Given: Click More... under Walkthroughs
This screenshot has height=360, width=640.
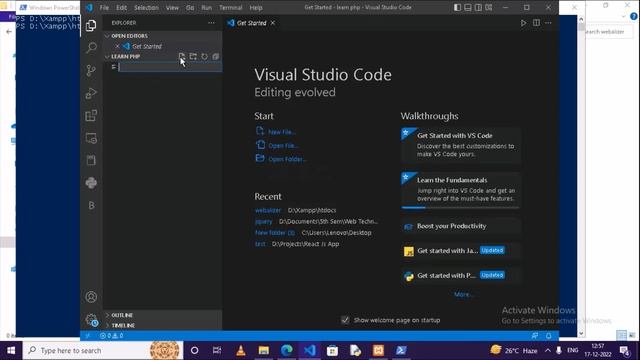Looking at the screenshot, I should click(463, 294).
